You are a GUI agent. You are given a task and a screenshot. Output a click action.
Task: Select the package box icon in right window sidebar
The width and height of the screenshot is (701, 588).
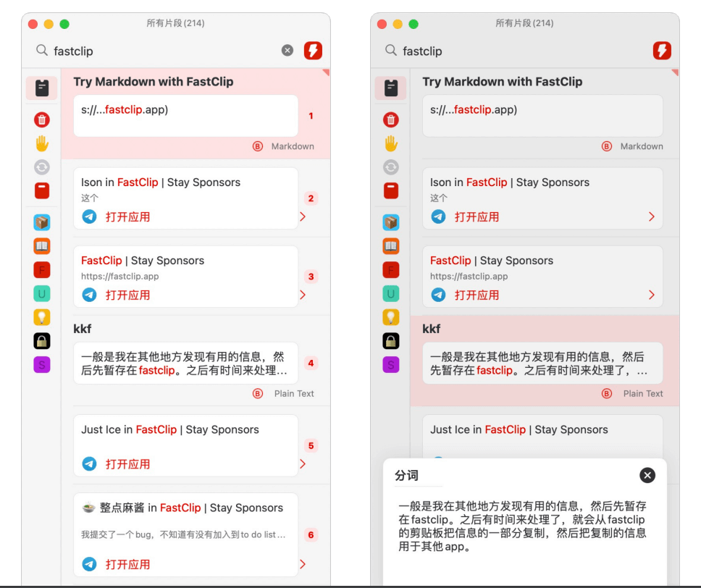point(391,222)
